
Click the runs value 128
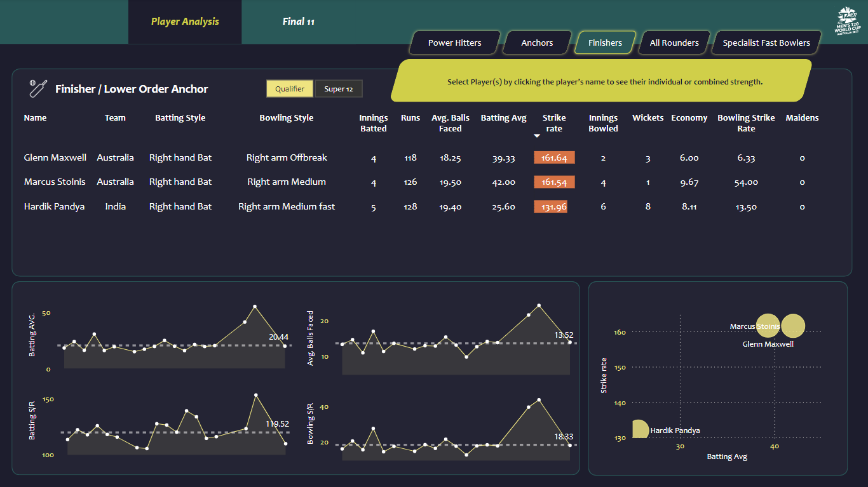tap(410, 207)
